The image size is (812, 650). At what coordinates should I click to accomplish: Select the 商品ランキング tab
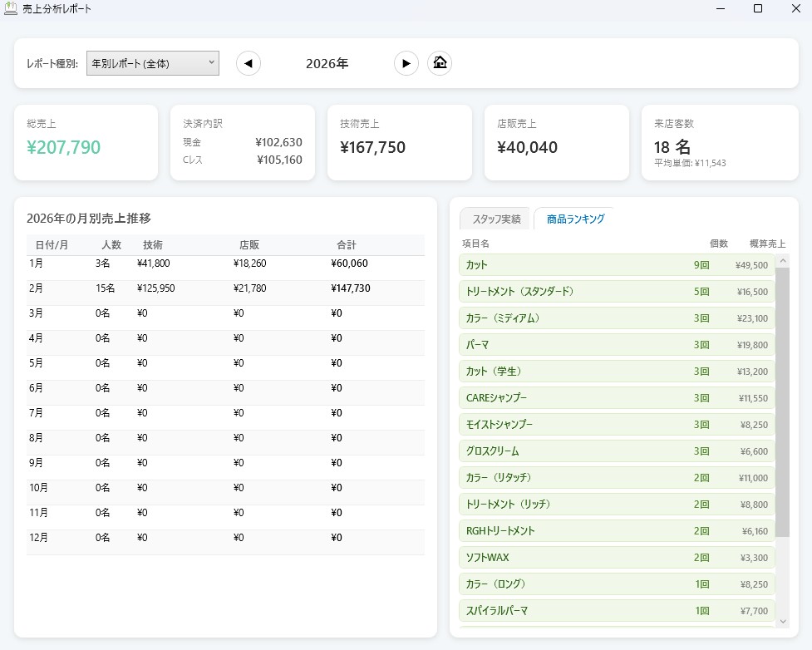tap(575, 219)
